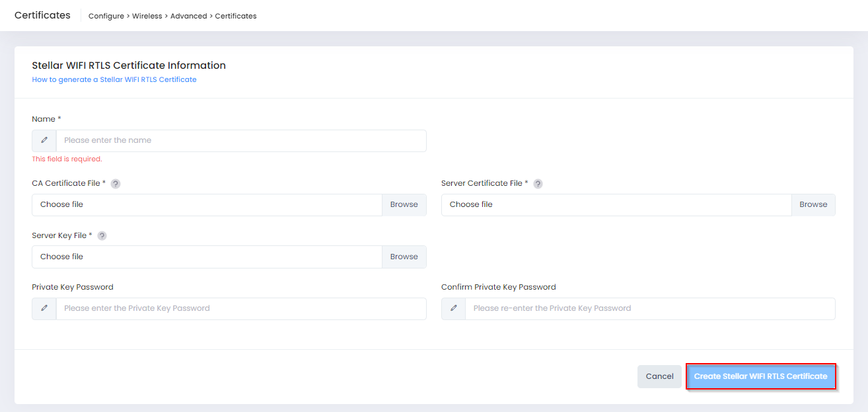The image size is (868, 412).
Task: Go to Wireless in the breadcrumb
Action: tap(147, 16)
